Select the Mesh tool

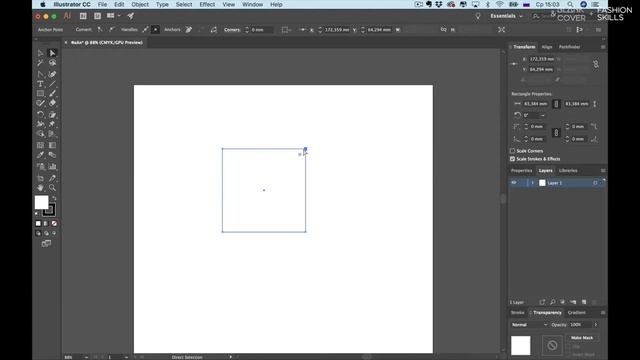pos(40,145)
